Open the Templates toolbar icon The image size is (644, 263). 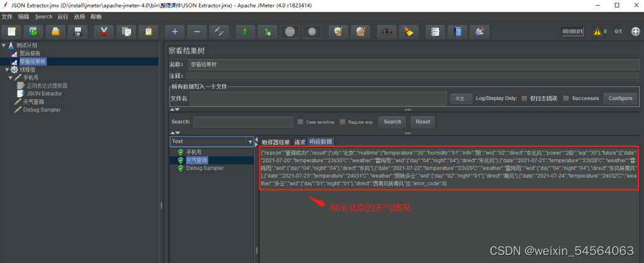click(x=34, y=32)
